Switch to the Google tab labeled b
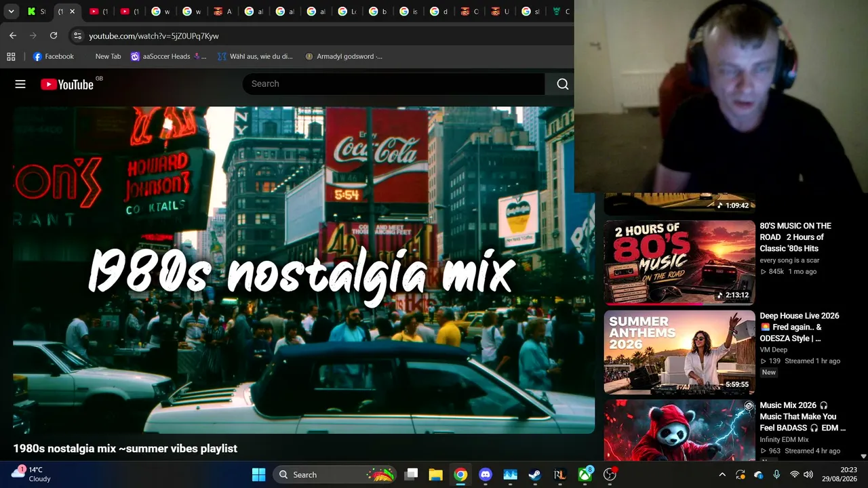The width and height of the screenshot is (868, 488). [378, 12]
